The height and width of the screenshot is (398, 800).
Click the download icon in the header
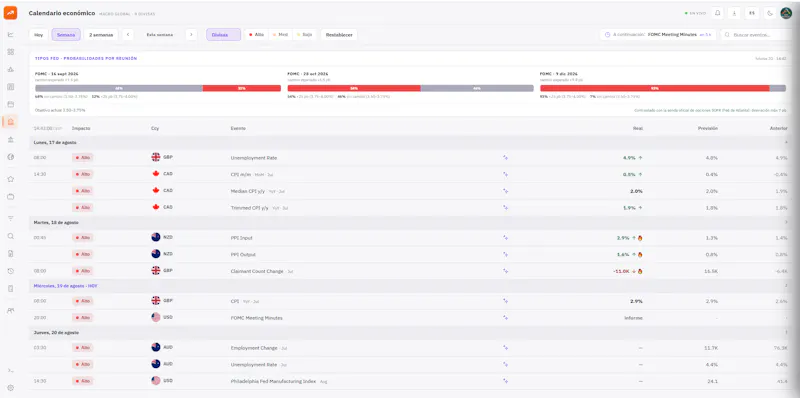click(734, 13)
